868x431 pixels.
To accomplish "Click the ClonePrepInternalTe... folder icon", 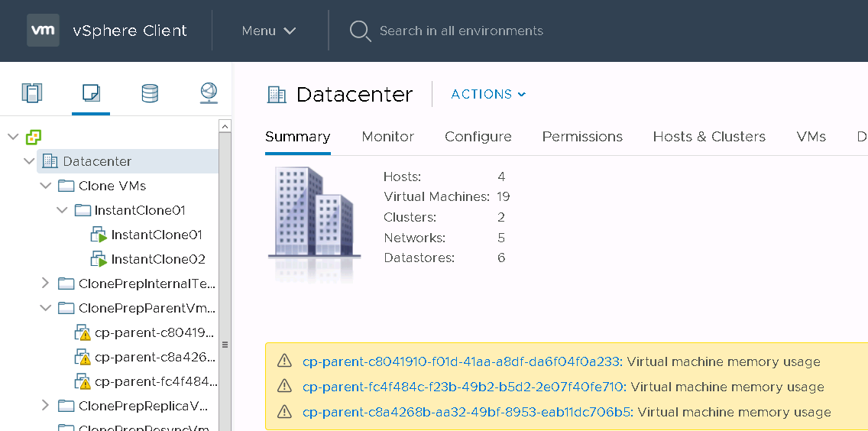I will tap(66, 284).
